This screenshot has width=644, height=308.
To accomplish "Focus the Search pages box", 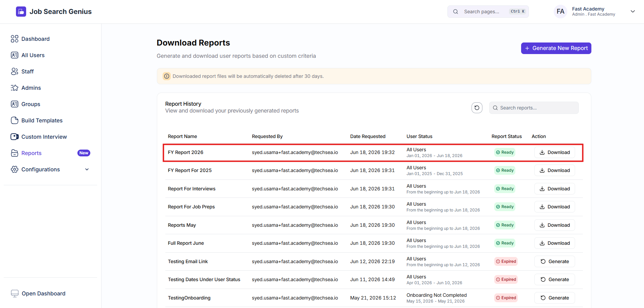I will click(x=488, y=12).
